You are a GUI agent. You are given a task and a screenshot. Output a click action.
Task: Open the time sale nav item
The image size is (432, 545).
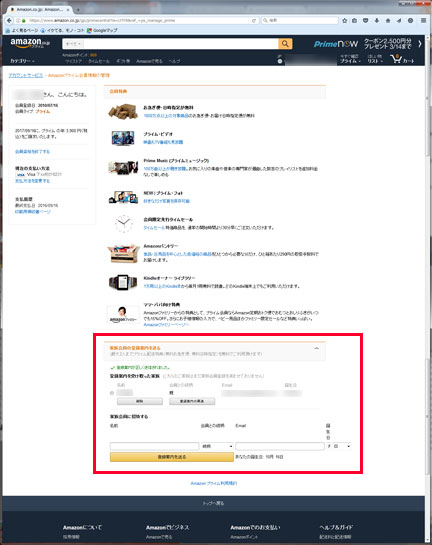[99, 61]
